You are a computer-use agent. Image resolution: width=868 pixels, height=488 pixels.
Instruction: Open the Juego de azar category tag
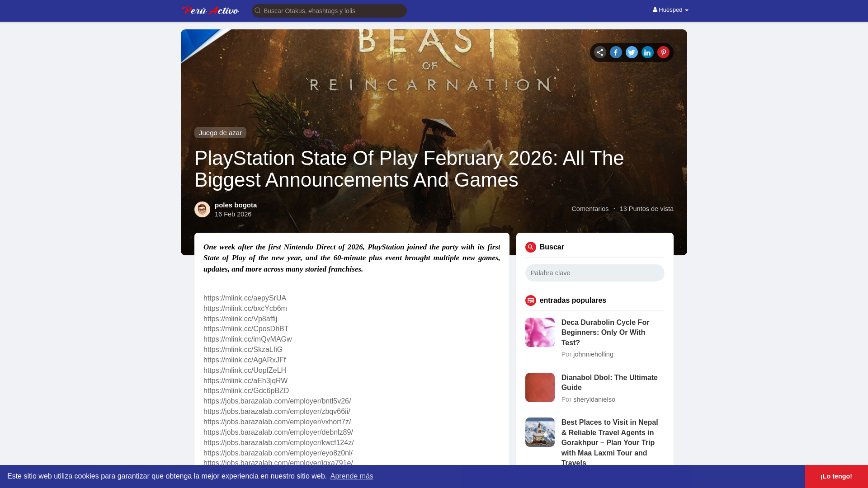(220, 132)
